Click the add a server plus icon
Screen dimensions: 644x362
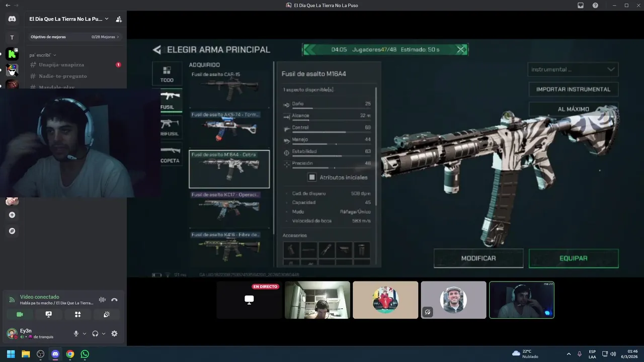[12, 215]
